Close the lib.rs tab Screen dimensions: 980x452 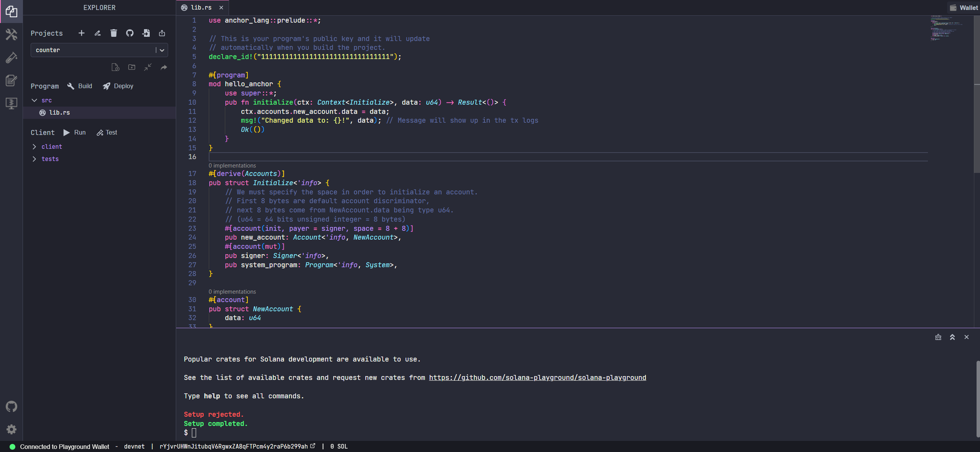click(221, 8)
